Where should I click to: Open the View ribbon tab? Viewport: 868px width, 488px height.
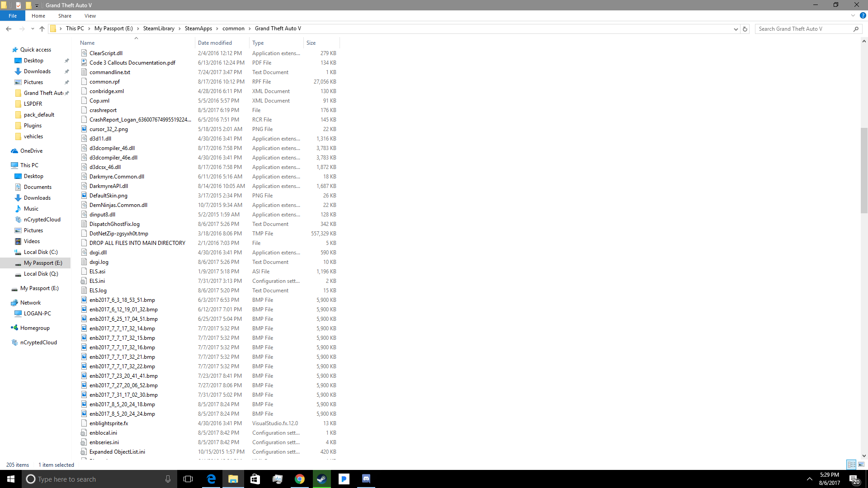click(90, 16)
